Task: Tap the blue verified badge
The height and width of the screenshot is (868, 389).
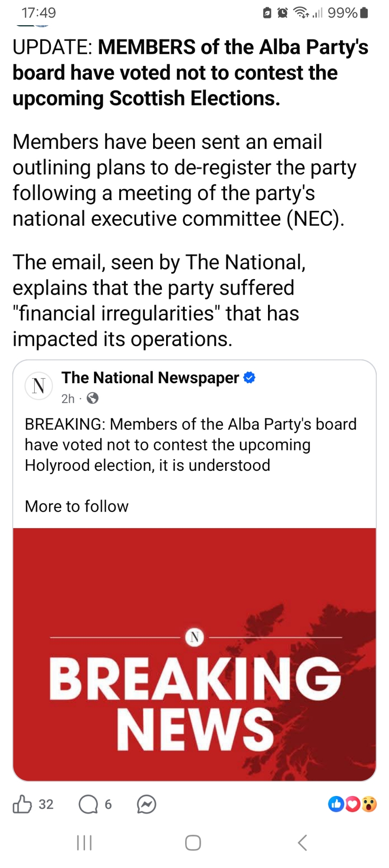Action: 249,378
